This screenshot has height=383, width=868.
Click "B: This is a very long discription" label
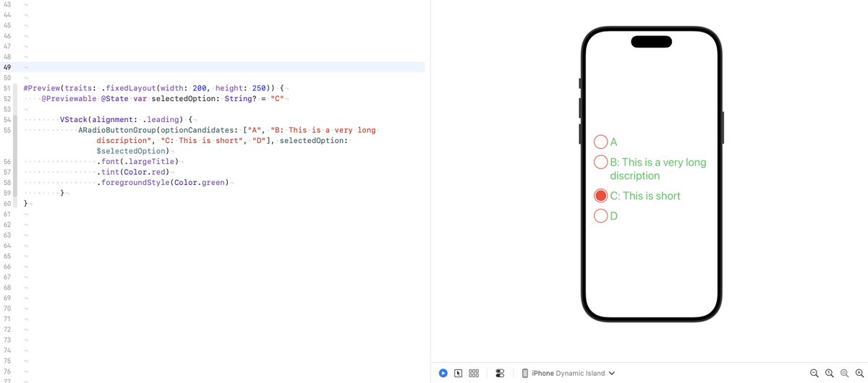click(658, 169)
